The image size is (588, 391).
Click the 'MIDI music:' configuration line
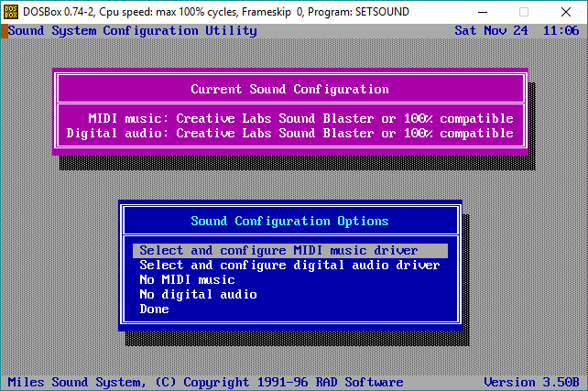click(300, 118)
